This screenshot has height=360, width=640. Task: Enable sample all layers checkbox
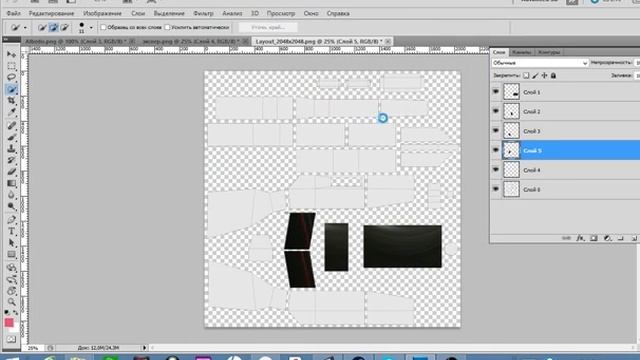click(103, 27)
